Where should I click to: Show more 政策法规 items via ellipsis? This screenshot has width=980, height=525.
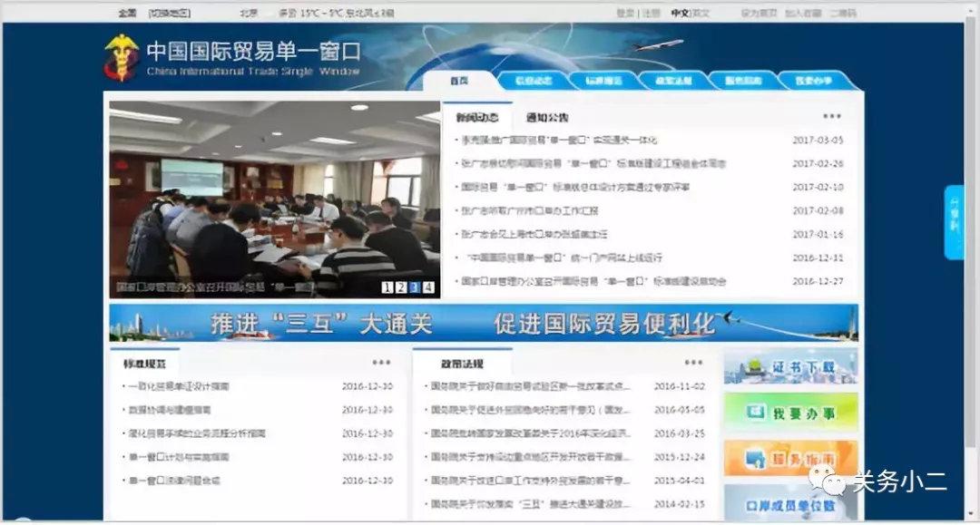tap(694, 362)
